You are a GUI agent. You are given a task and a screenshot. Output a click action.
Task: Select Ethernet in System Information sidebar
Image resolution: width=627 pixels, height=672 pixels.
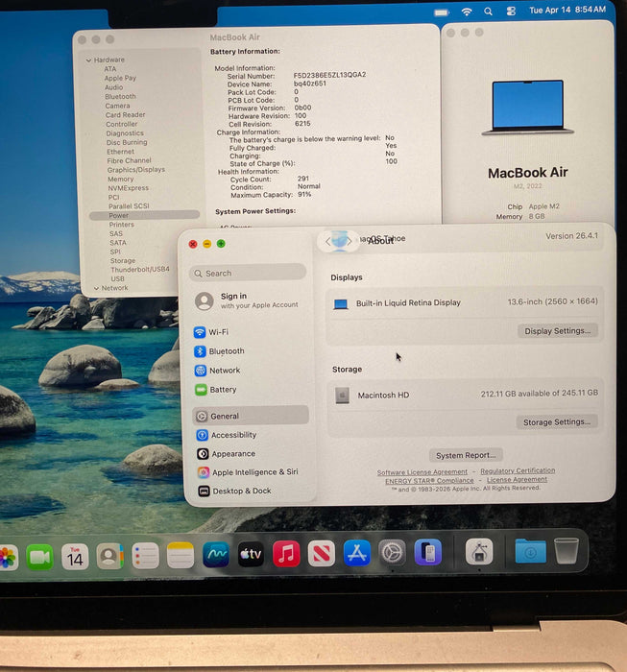click(120, 152)
